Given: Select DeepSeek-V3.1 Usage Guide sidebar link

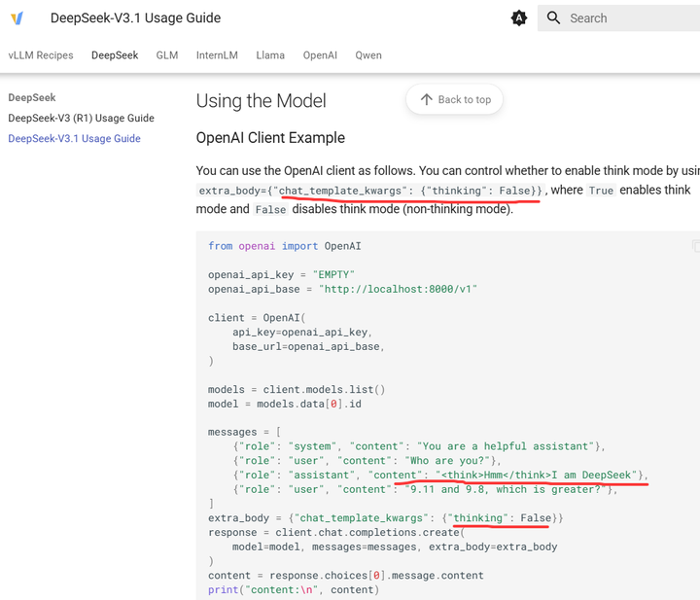Looking at the screenshot, I should coord(74,139).
